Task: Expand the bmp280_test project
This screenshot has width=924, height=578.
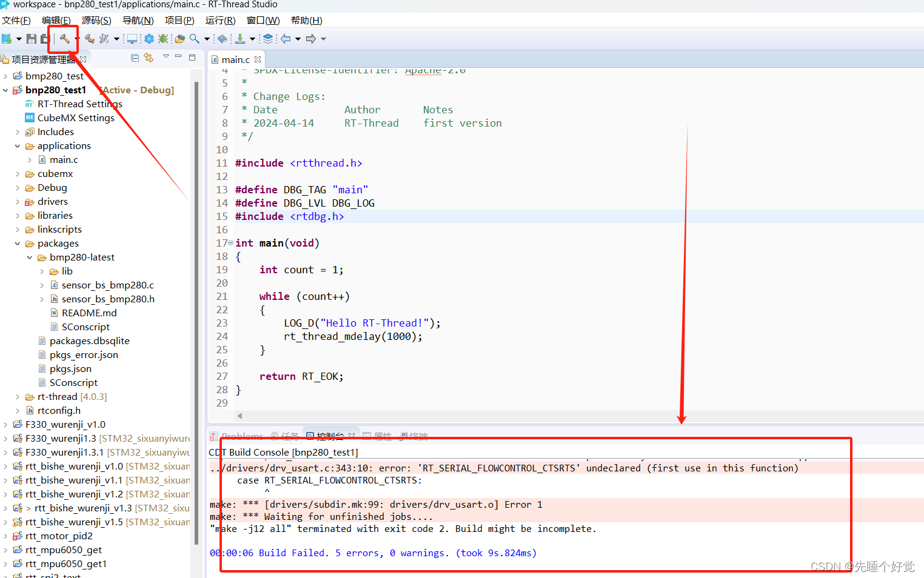Action: (x=5, y=76)
